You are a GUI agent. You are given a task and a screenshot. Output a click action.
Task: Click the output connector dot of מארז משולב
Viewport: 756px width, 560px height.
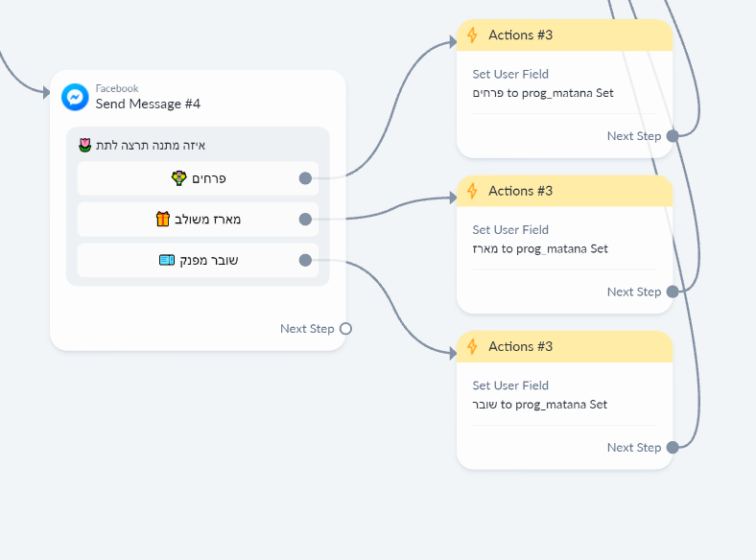click(x=305, y=220)
